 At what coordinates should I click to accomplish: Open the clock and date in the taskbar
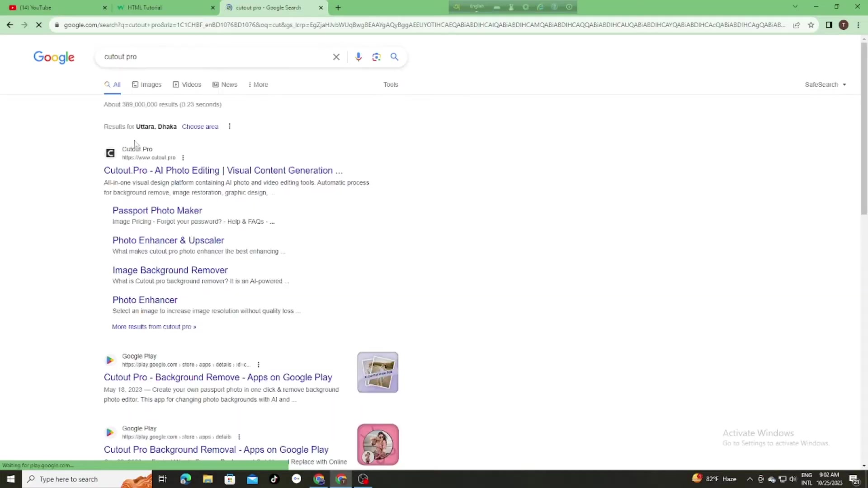click(x=829, y=479)
